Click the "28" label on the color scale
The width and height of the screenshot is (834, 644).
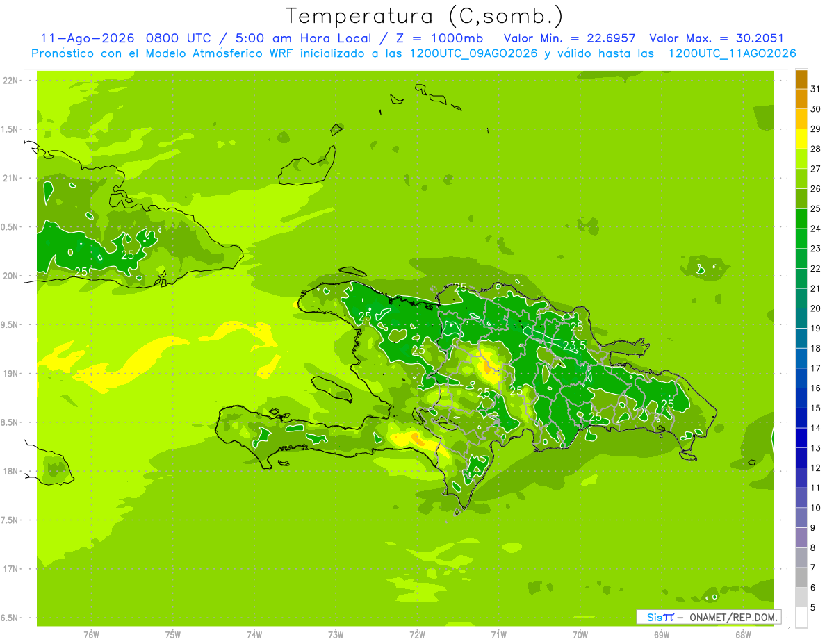(x=816, y=149)
